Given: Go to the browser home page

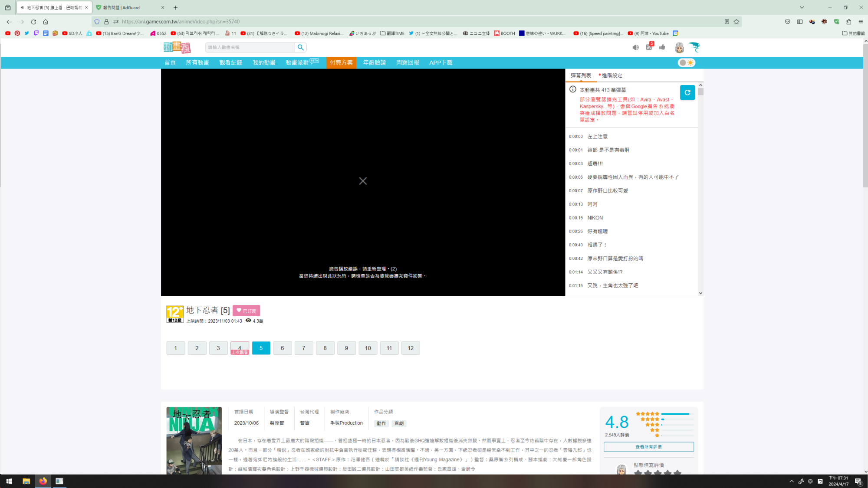Looking at the screenshot, I should coord(46,22).
